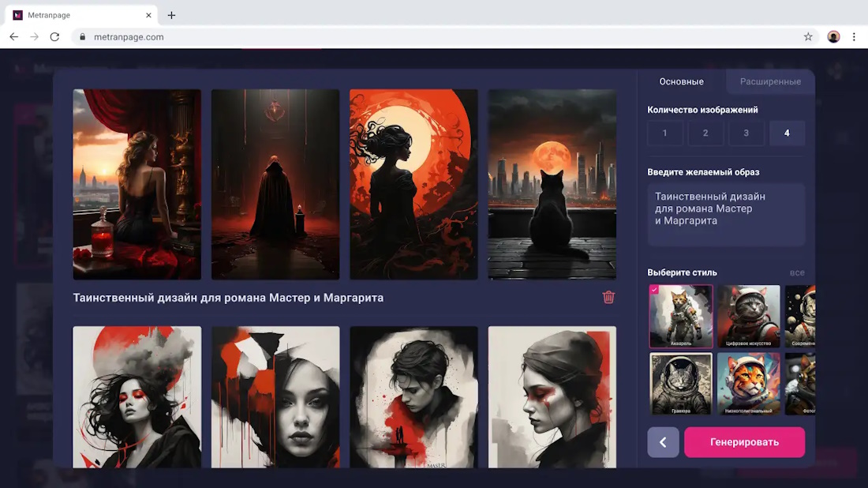Go back using browser back arrow

[13, 37]
